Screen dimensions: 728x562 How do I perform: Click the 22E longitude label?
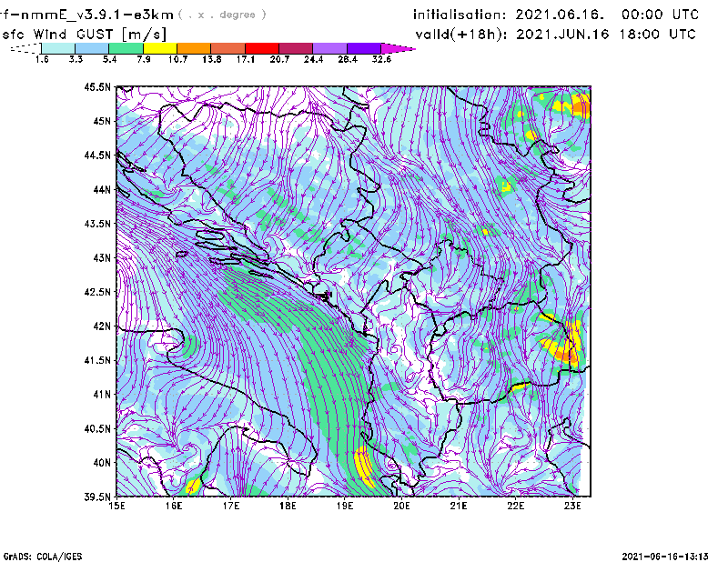coord(515,506)
